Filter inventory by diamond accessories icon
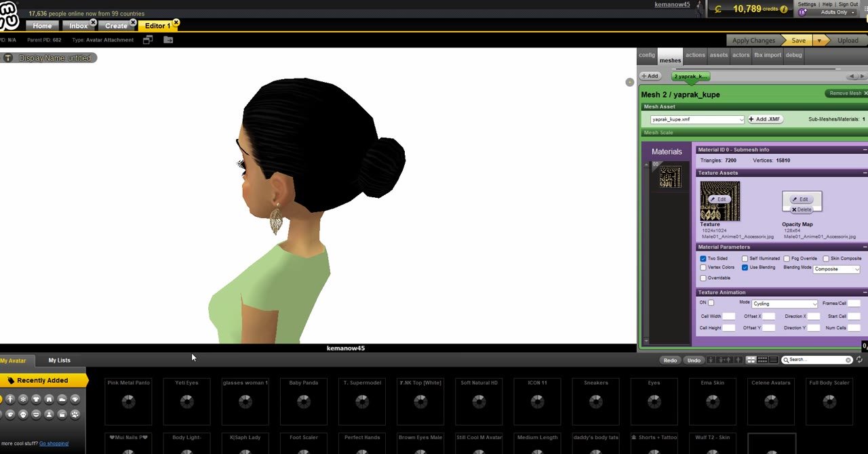 (75, 399)
